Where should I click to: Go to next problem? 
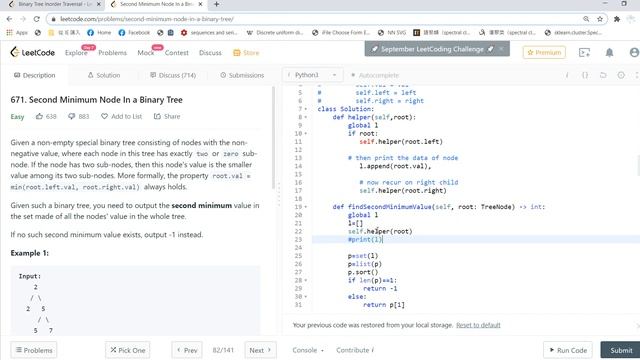(260, 350)
